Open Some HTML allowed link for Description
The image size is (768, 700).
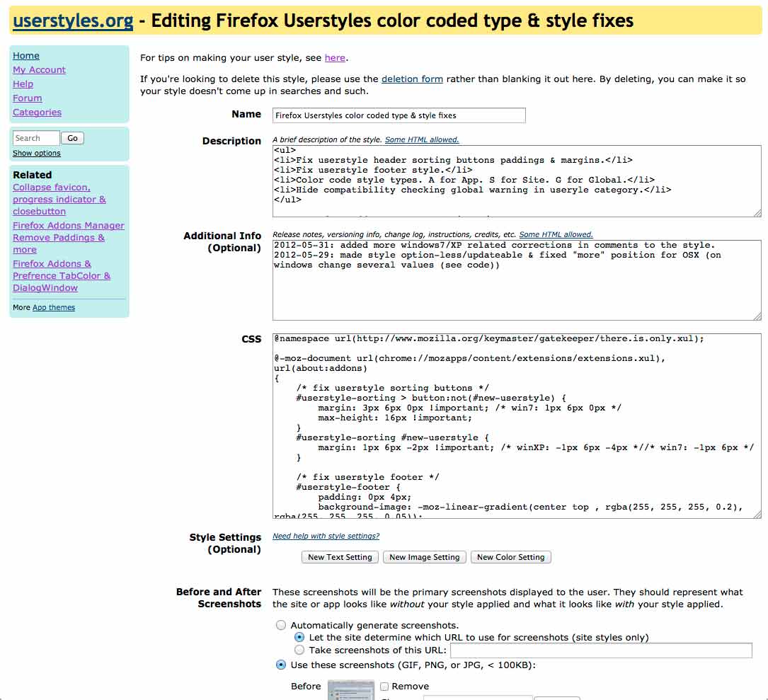pos(422,139)
